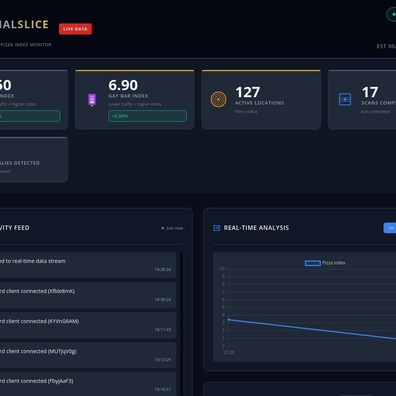
Task: Click the Pizza Index legend color box
Action: point(313,263)
